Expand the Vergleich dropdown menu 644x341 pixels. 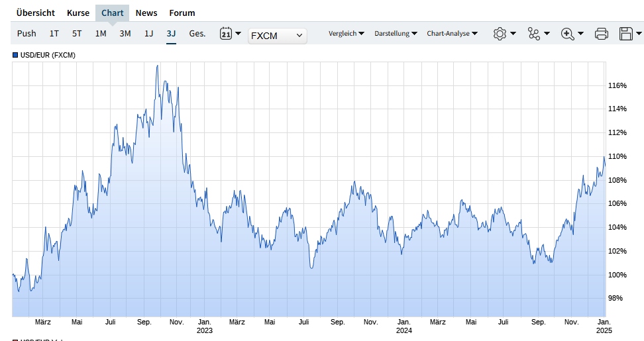(x=347, y=34)
